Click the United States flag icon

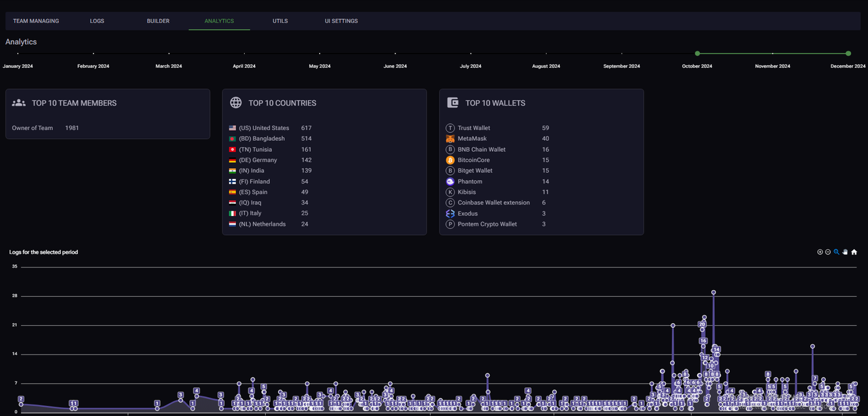(233, 128)
